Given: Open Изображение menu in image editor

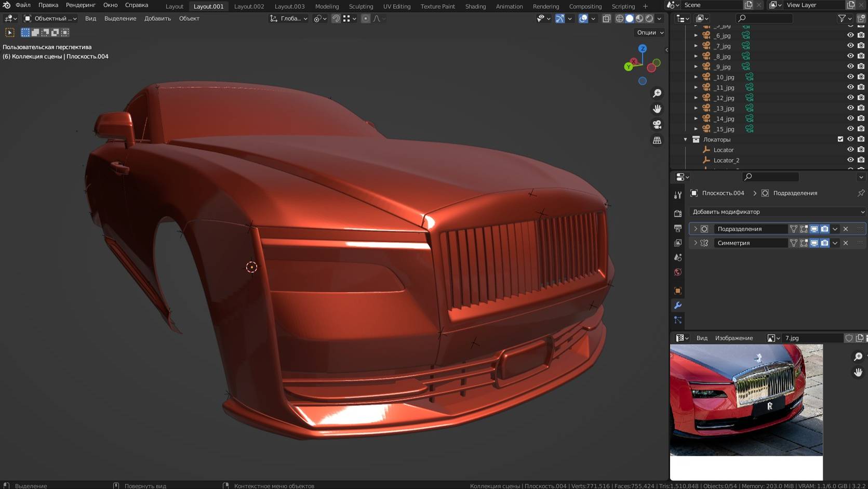Looking at the screenshot, I should coord(734,338).
